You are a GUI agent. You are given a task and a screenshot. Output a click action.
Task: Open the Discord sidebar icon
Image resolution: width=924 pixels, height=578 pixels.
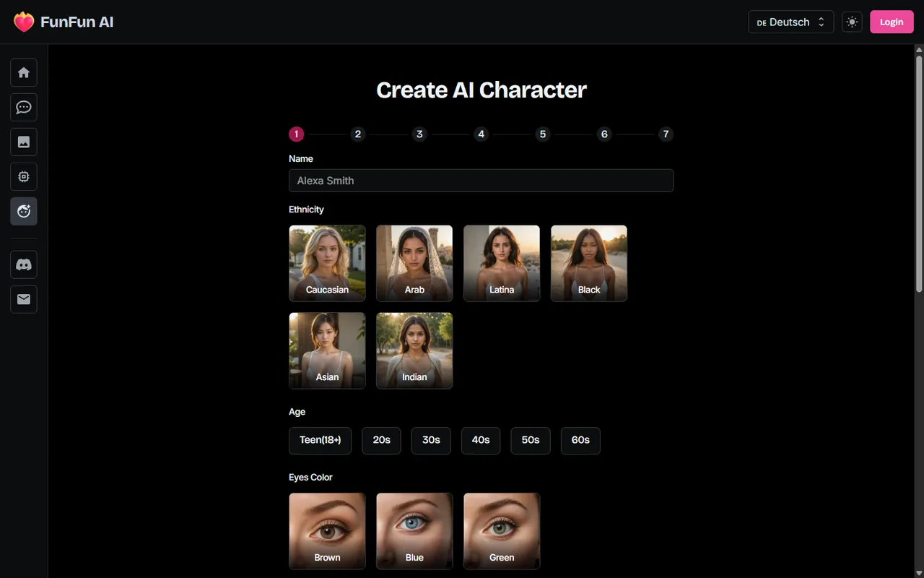[24, 264]
